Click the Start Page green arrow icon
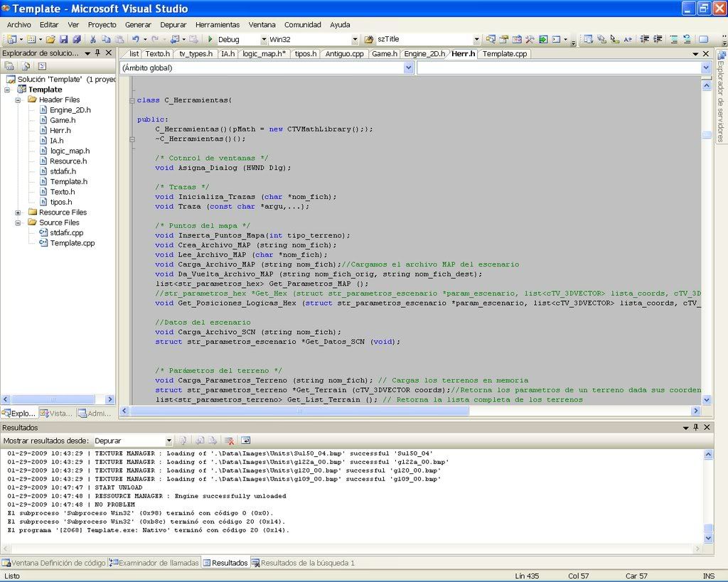 pos(543,40)
